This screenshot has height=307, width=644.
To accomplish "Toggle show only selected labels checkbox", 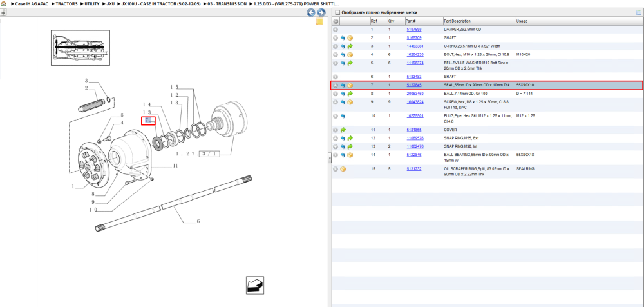I will 337,12.
